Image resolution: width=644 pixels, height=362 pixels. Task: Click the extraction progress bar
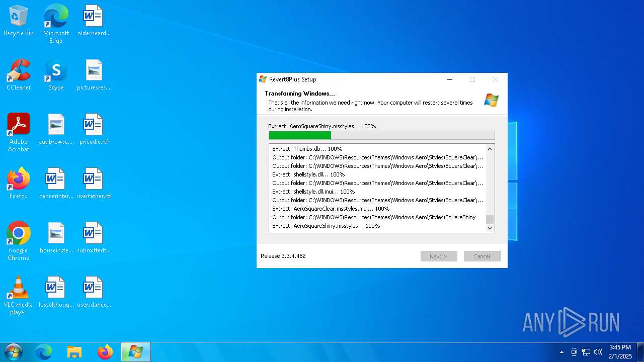point(382,135)
